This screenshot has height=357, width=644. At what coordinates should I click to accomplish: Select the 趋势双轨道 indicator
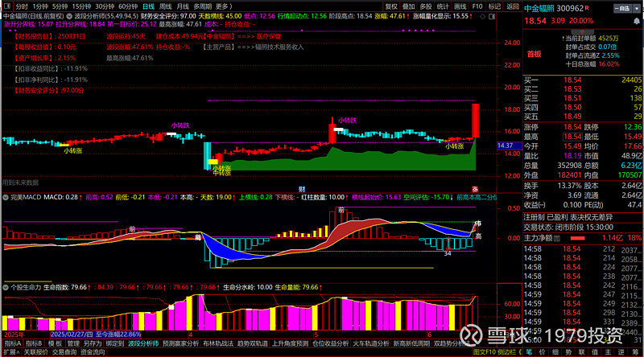click(x=253, y=344)
